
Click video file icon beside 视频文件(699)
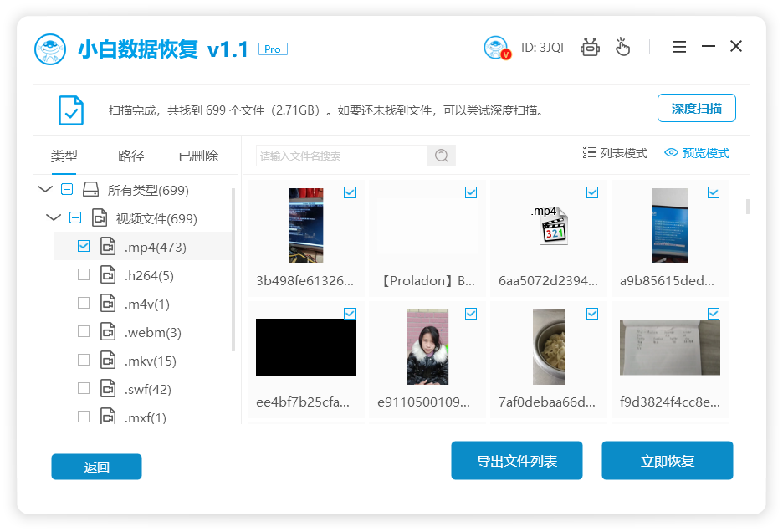click(100, 217)
